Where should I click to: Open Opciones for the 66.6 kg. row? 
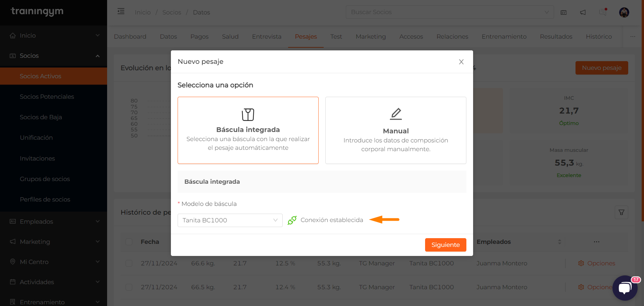click(x=597, y=263)
